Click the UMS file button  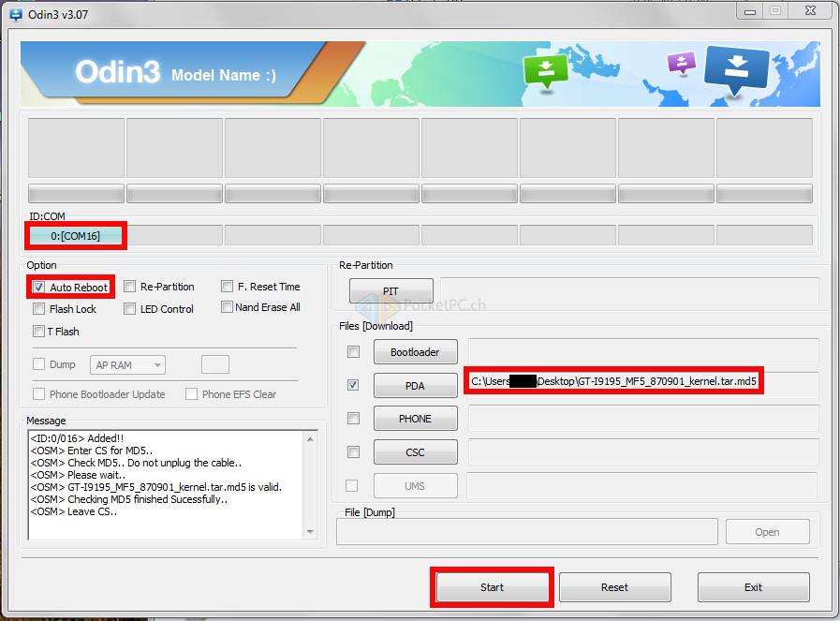415,486
